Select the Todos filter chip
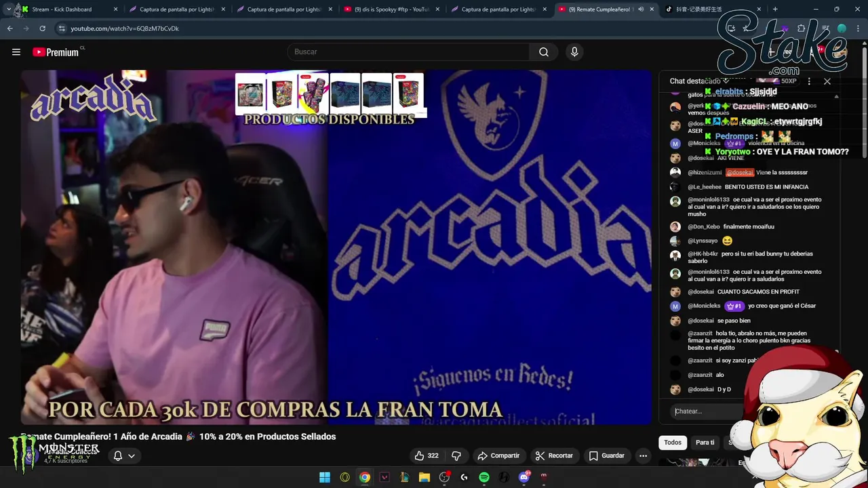Image resolution: width=868 pixels, height=488 pixels. click(x=673, y=443)
